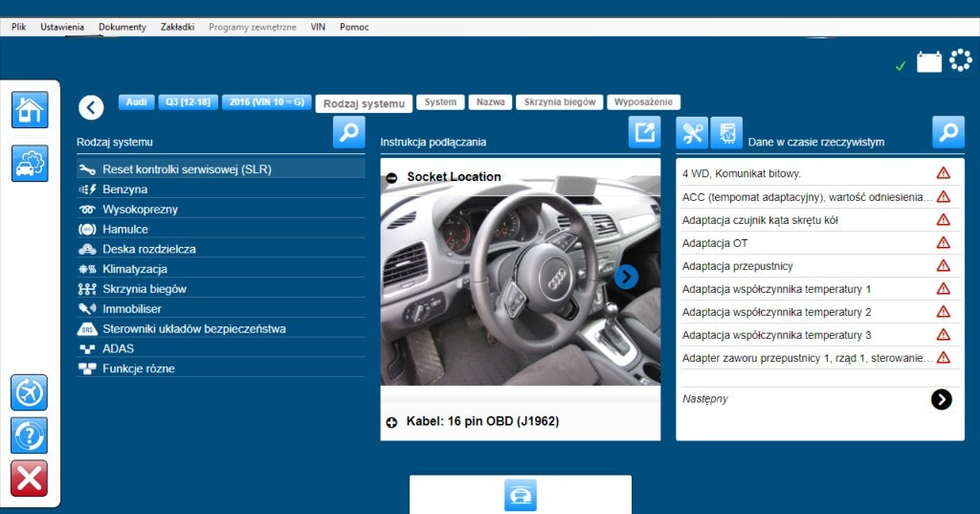The width and height of the screenshot is (980, 514).
Task: Open the Ustawienia menu
Action: tap(62, 27)
